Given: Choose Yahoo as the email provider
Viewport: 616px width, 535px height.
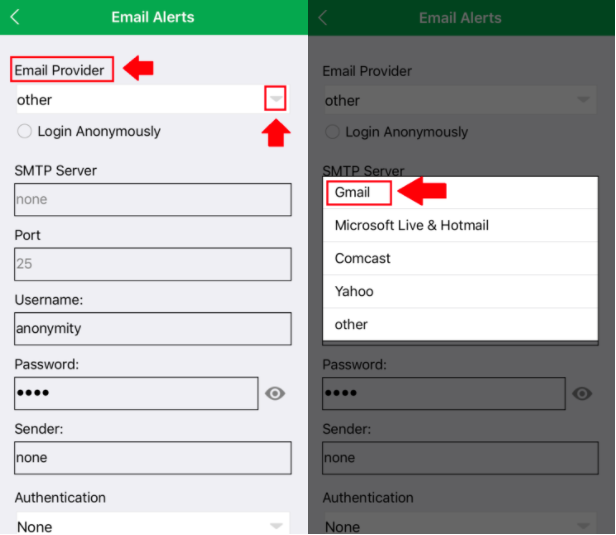Looking at the screenshot, I should (354, 291).
